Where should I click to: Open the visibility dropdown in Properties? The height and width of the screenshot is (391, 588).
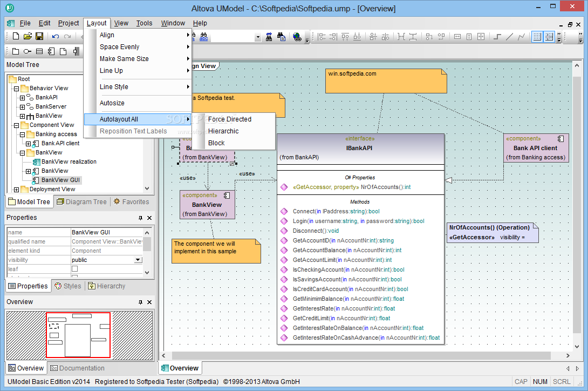pyautogui.click(x=139, y=260)
